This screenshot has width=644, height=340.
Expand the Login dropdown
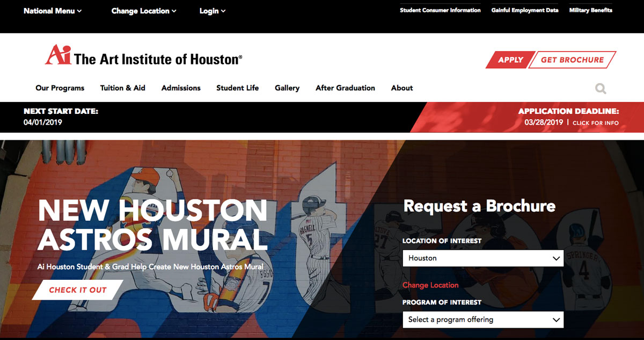213,11
